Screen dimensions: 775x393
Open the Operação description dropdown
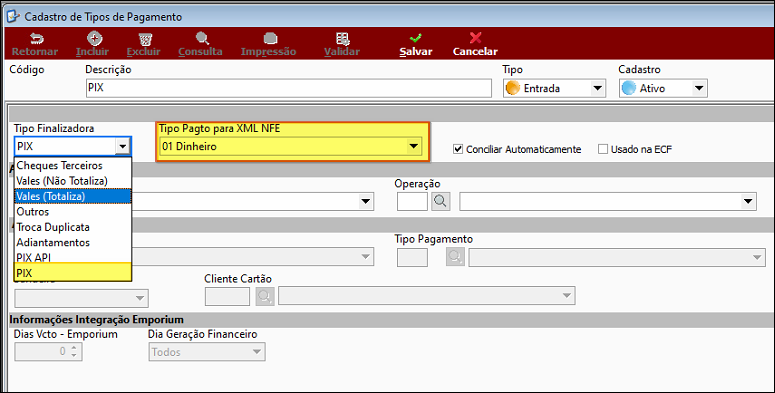point(748,201)
